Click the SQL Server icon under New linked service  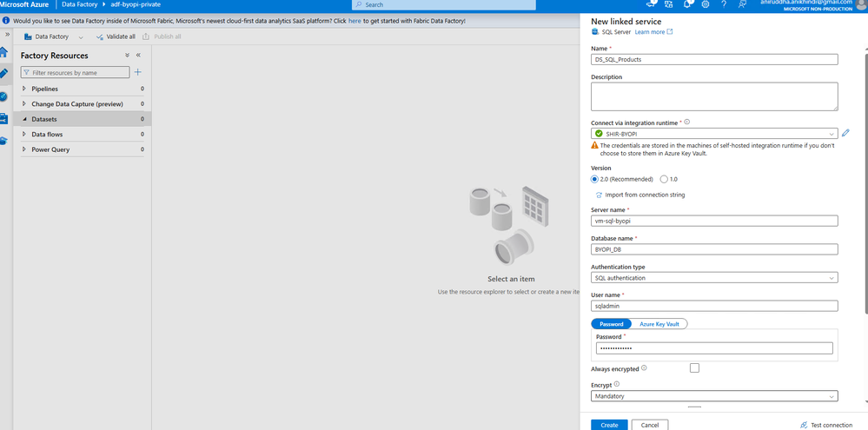pyautogui.click(x=595, y=32)
